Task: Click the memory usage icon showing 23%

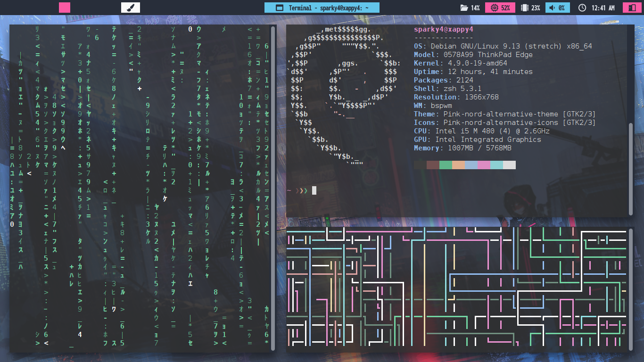Action: 524,8
